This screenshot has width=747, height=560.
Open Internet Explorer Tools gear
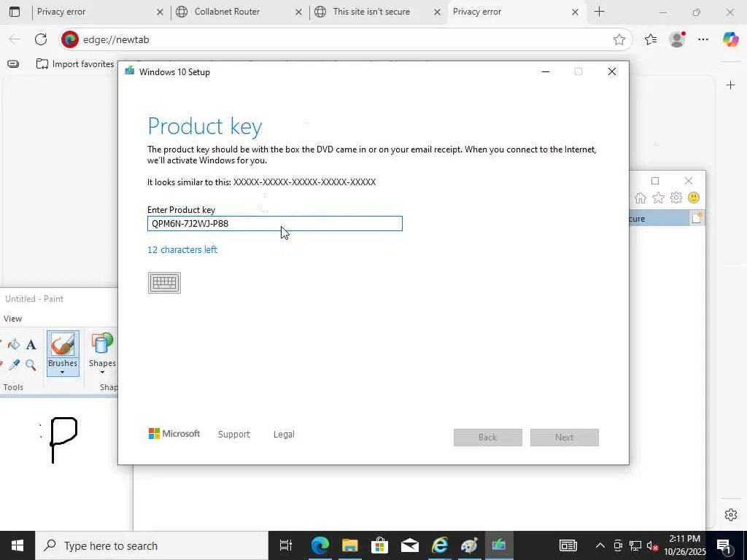676,198
